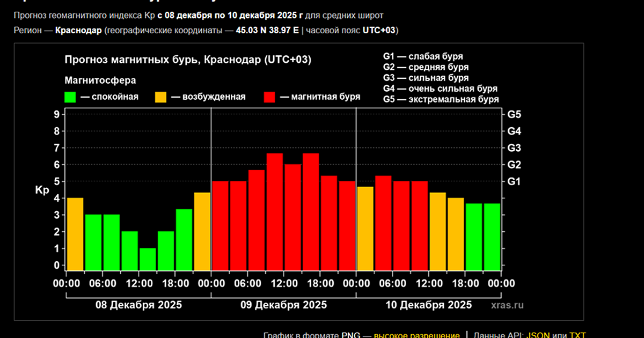Open the 'высокое разрешение' PNG link
This screenshot has width=644, height=338.
pyautogui.click(x=416, y=335)
